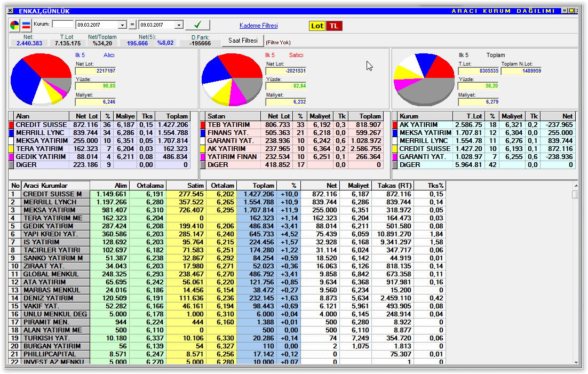Image resolution: width=588 pixels, height=374 pixels.
Task: Open the Saat Filtresi button
Action: click(243, 41)
